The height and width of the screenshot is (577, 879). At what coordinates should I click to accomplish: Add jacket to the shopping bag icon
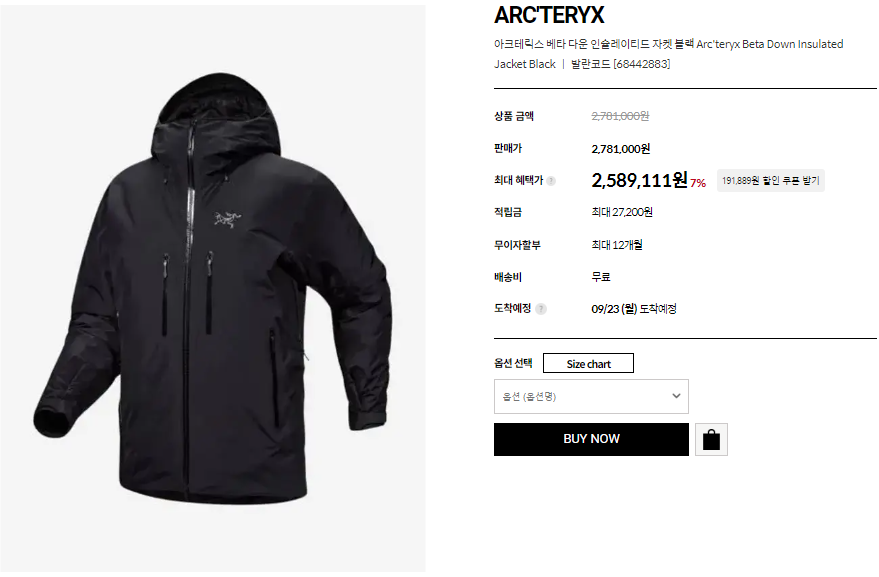tap(711, 440)
